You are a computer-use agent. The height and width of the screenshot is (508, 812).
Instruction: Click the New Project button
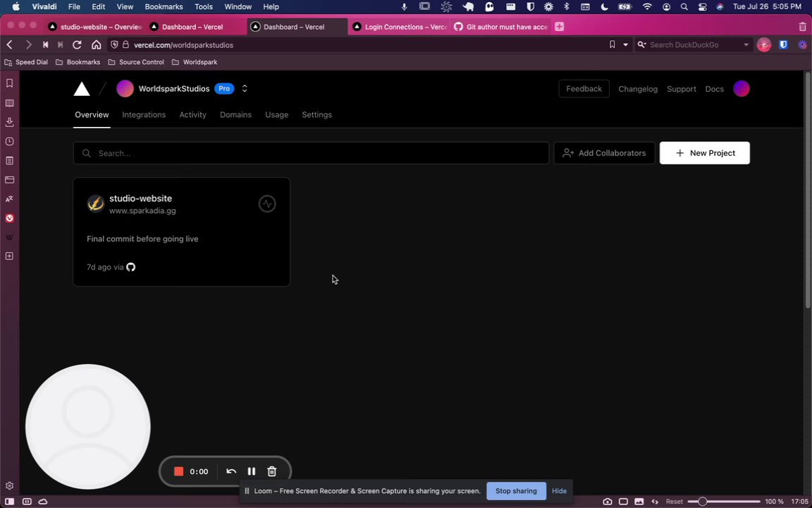point(704,153)
